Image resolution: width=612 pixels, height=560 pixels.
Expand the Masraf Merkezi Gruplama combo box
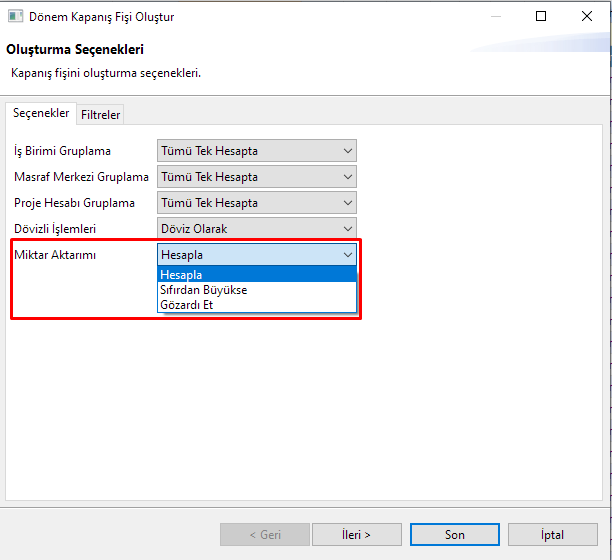pos(256,177)
